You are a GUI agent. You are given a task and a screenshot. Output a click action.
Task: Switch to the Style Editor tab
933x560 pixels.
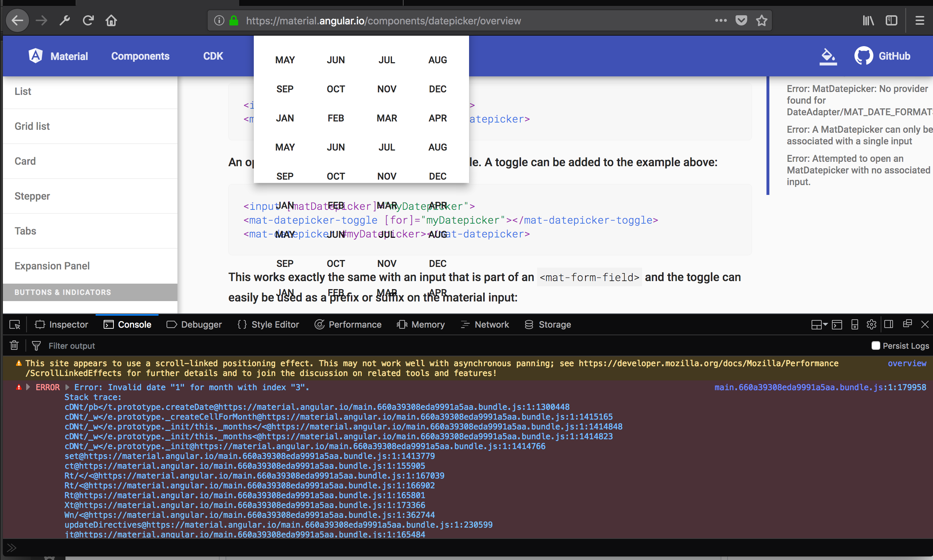pos(268,324)
